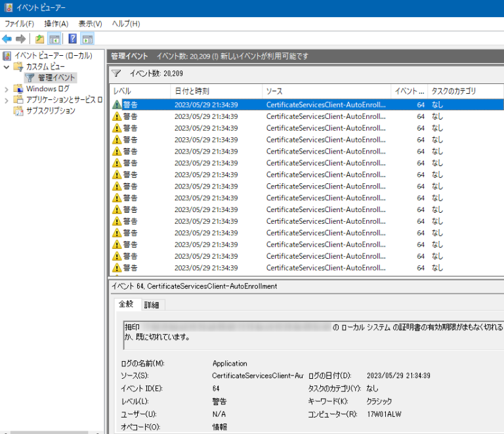This screenshot has width=504, height=434.
Task: Click the forward arrow toolbar icon
Action: [21, 39]
